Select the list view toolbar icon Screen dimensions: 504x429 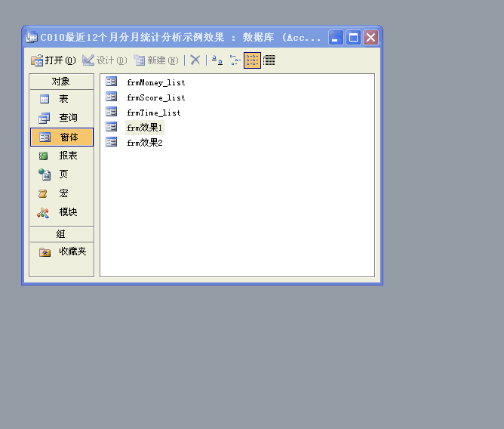252,60
